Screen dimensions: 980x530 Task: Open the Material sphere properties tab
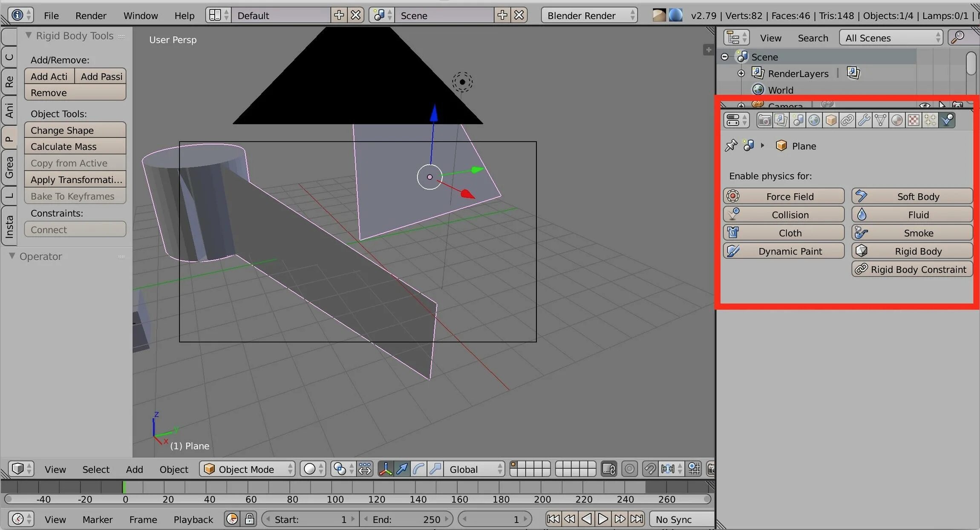pyautogui.click(x=897, y=120)
